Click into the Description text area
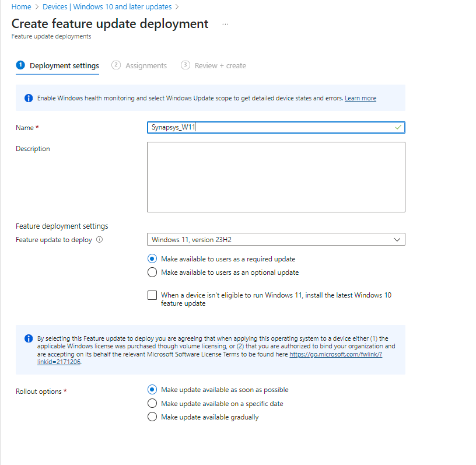 click(x=276, y=177)
